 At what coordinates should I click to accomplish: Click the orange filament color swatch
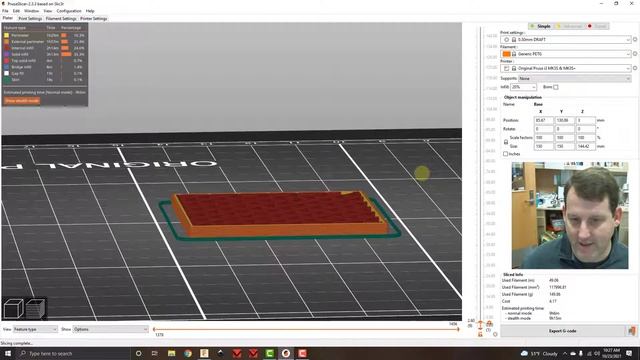coord(506,54)
